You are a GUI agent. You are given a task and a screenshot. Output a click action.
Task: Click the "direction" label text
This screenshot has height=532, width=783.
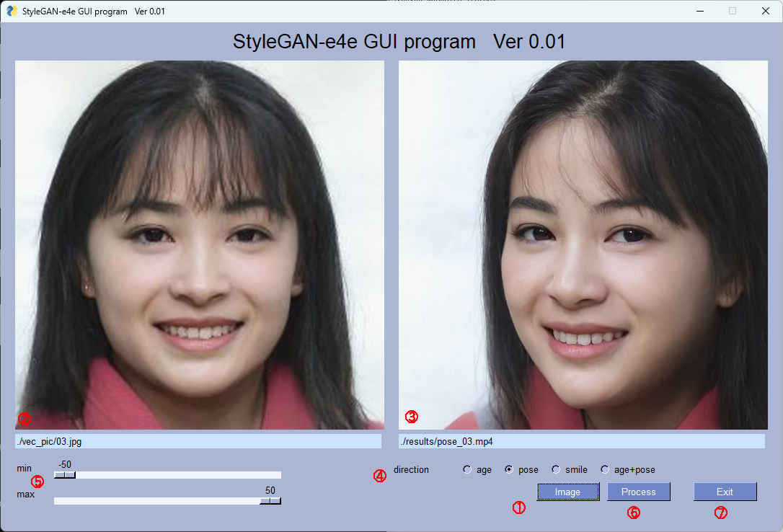click(x=411, y=470)
